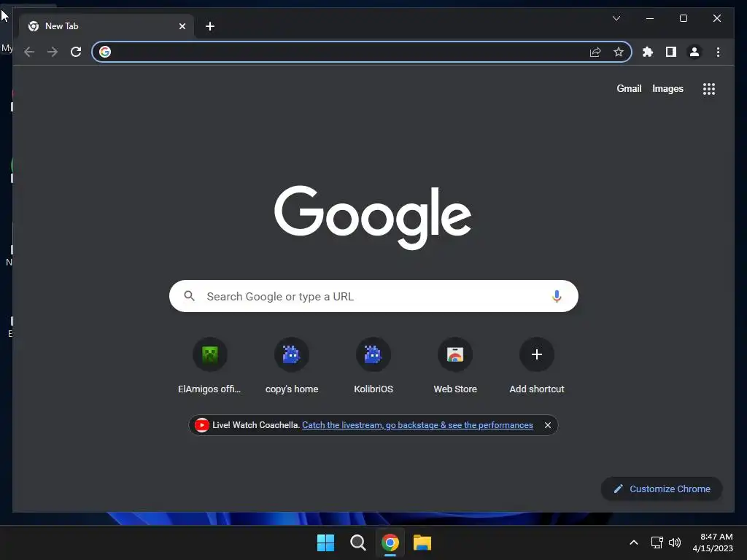Reload the page with the refresh icon

point(76,52)
